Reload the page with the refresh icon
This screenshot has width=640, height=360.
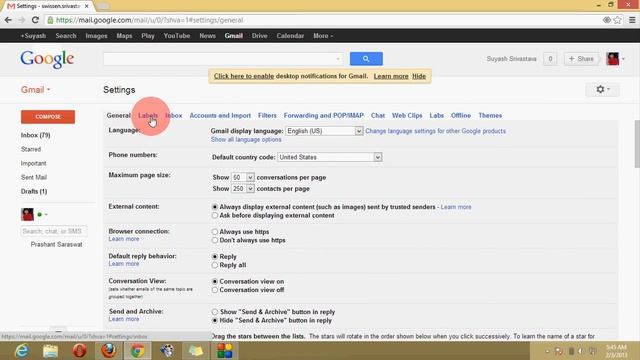[x=35, y=20]
